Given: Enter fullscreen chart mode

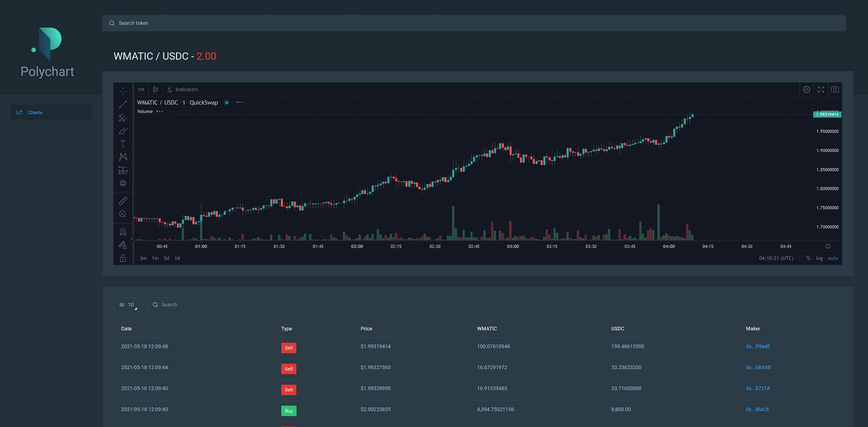Looking at the screenshot, I should click(821, 89).
